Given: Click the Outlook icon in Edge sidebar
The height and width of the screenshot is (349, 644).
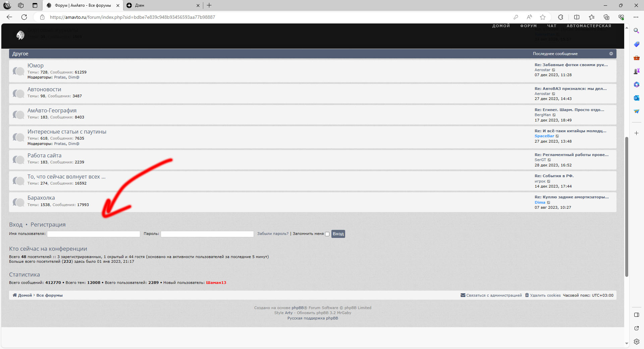Looking at the screenshot, I should pos(636,98).
